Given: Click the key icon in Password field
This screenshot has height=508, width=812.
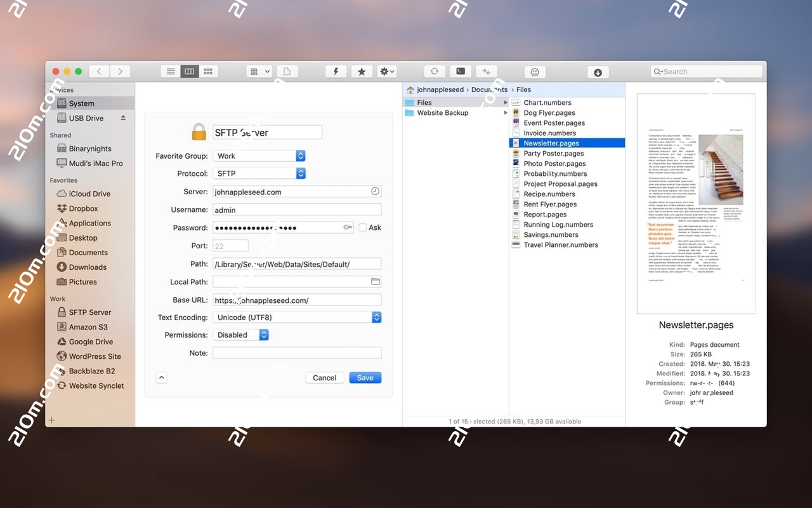Looking at the screenshot, I should (x=348, y=227).
